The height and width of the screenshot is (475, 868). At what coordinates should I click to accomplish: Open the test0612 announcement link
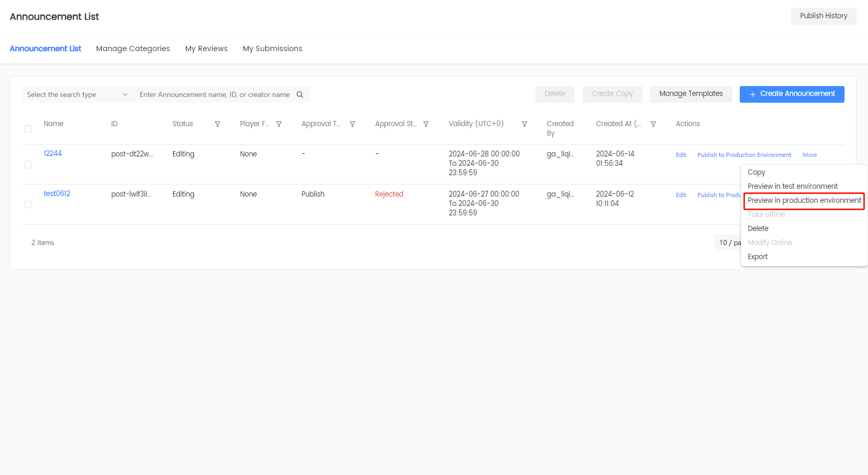[x=57, y=193]
